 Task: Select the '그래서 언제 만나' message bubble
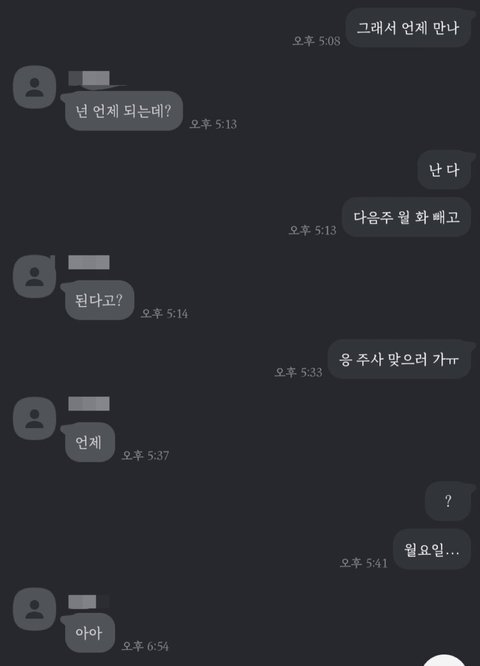point(408,28)
